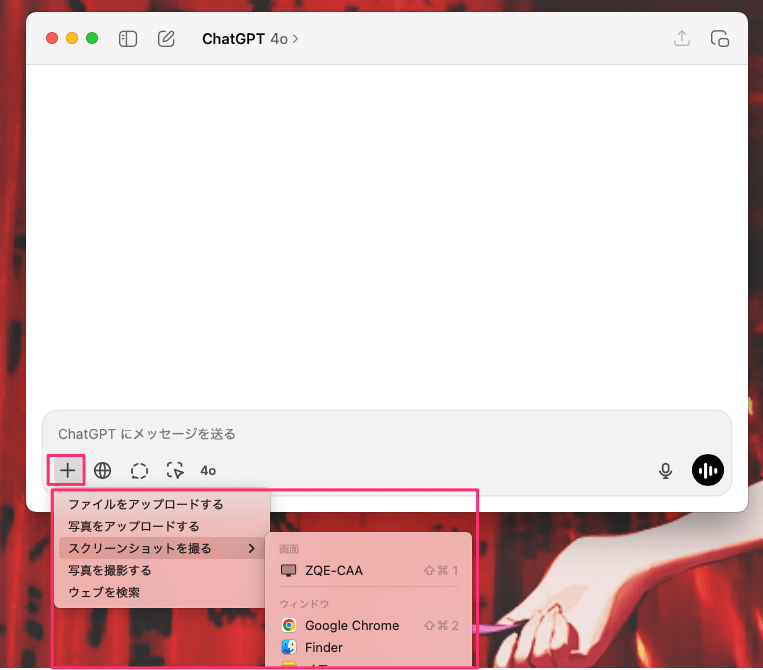
Task: Start a new chat with compose icon
Action: (x=166, y=39)
